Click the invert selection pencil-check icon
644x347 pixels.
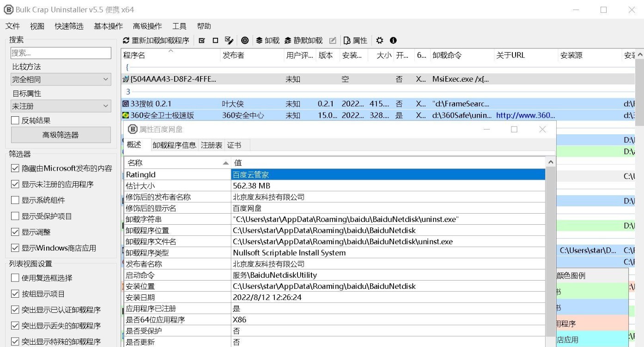pos(229,41)
